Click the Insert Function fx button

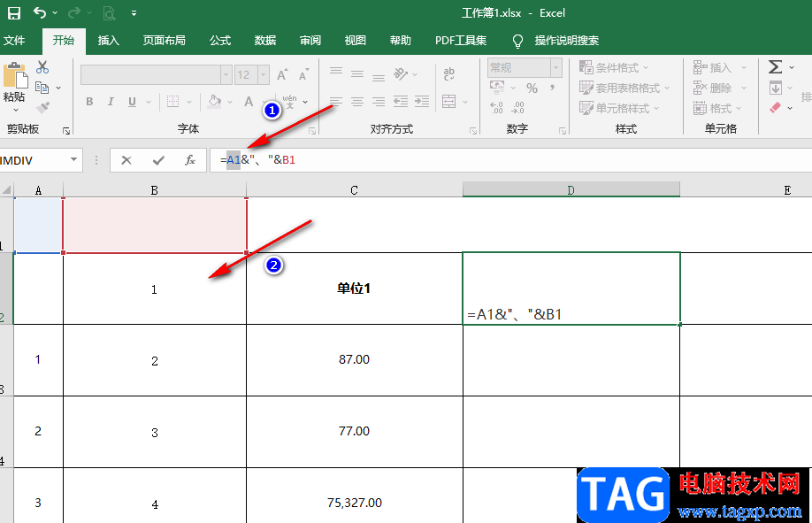click(190, 160)
